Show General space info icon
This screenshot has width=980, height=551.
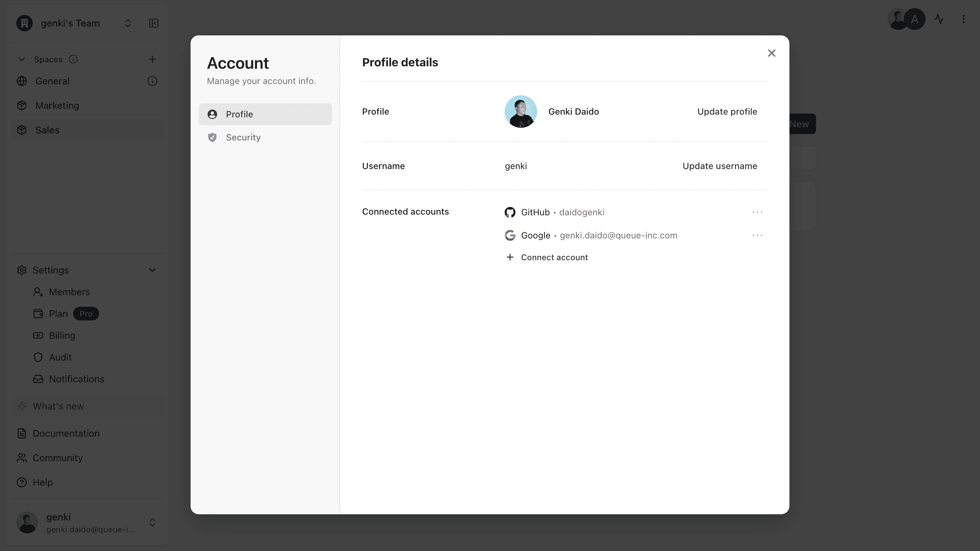coord(152,81)
